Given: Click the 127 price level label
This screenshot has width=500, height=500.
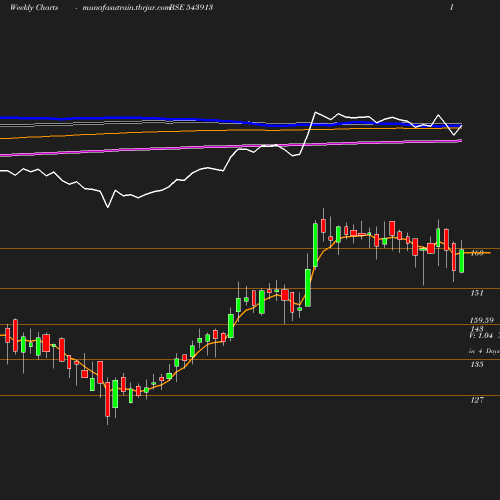Looking at the screenshot, I should 477,400.
